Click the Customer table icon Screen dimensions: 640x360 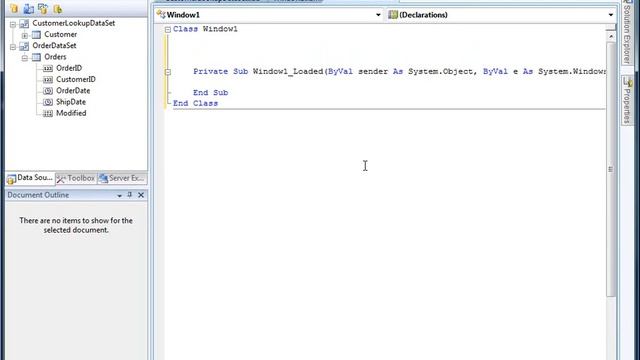point(36,35)
